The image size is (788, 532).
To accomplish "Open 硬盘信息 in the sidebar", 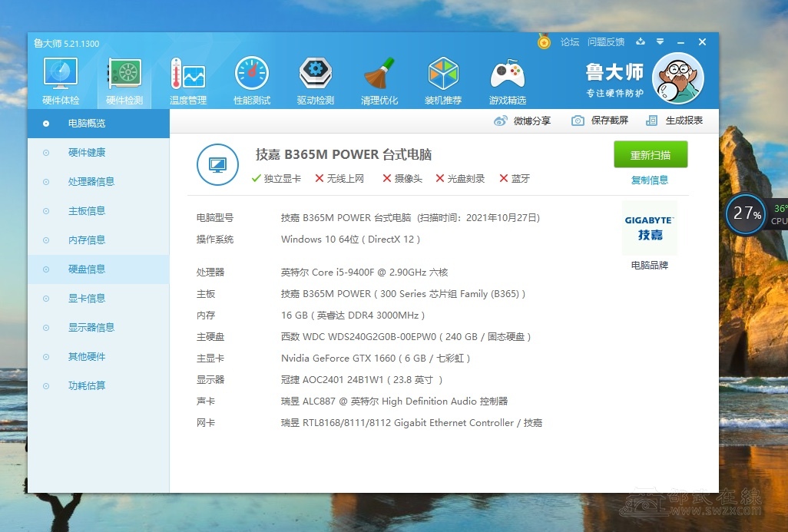I will [87, 269].
